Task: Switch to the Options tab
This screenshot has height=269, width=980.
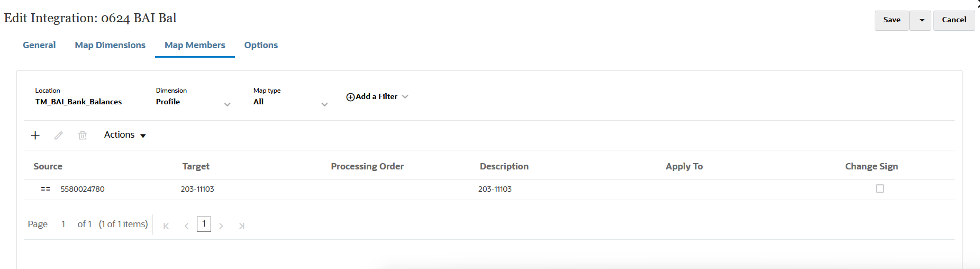Action: point(261,45)
